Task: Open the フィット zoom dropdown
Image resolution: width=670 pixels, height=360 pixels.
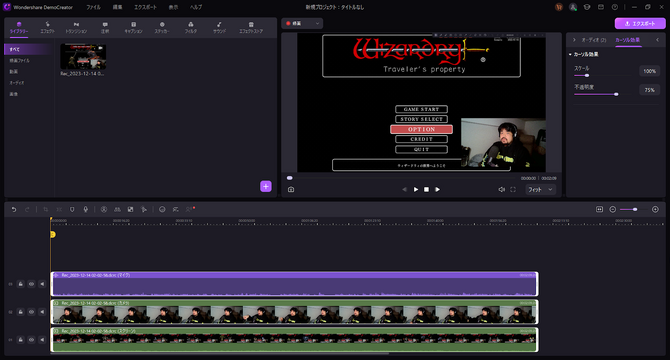Action: (541, 190)
